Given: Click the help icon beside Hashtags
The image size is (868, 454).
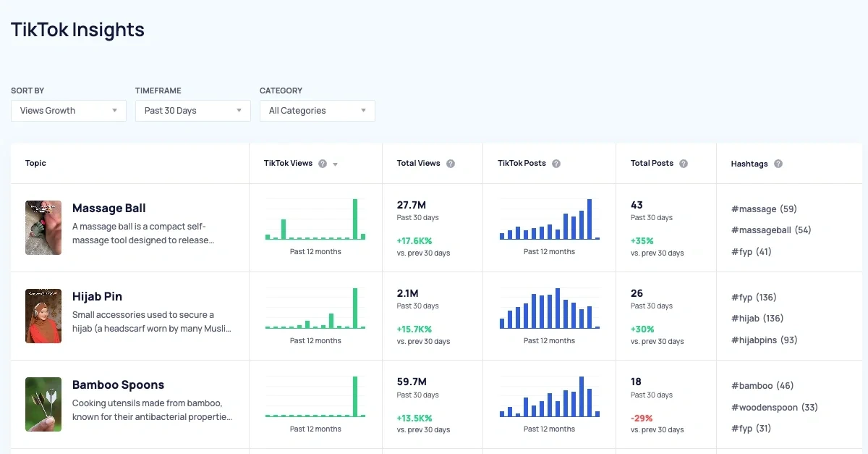Looking at the screenshot, I should (x=778, y=164).
